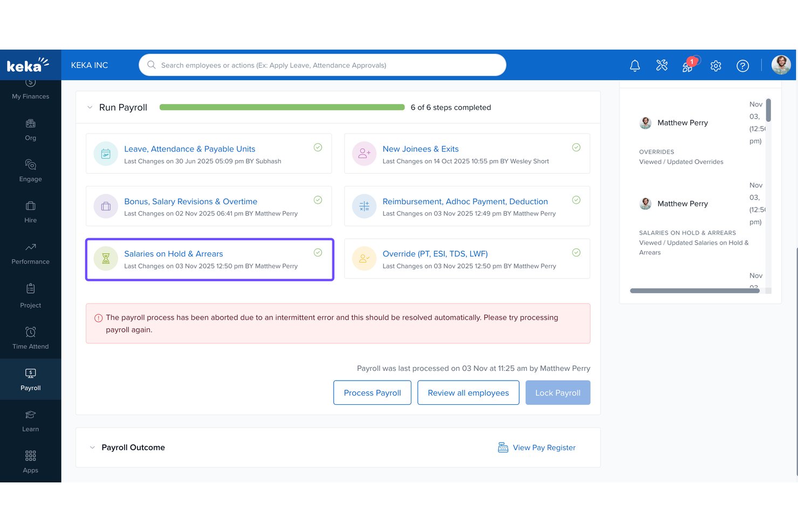Click checkmark on Override (PT, ESI) step
Screen dimensions: 798x532
(x=576, y=252)
